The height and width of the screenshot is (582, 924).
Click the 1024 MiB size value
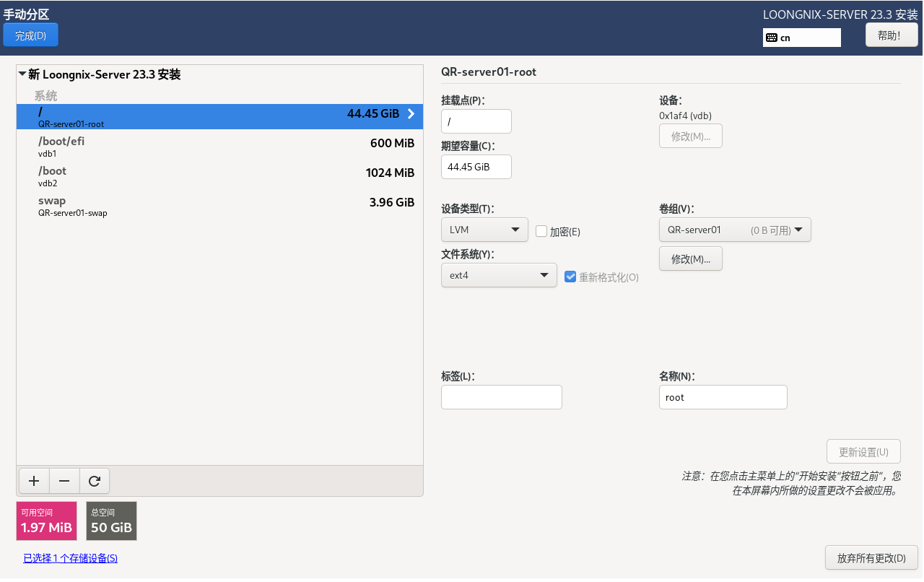tap(390, 173)
